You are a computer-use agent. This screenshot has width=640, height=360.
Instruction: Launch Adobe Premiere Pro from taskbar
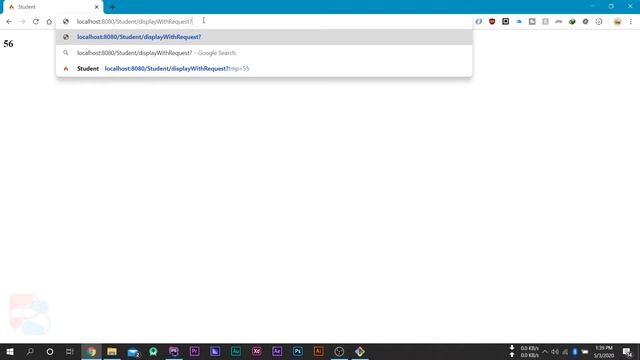click(x=194, y=351)
